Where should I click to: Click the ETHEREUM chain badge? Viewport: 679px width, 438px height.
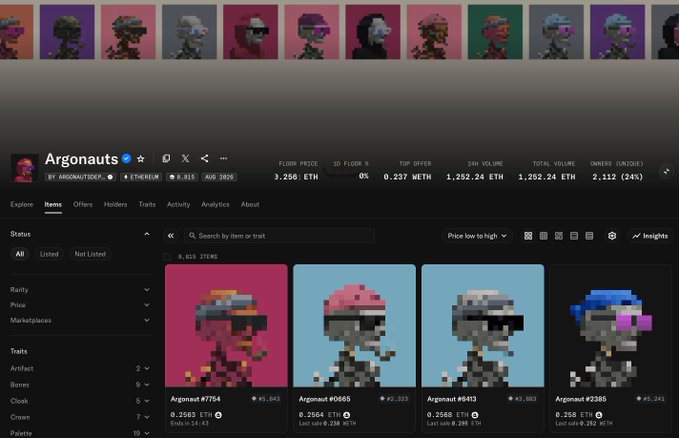[x=141, y=177]
